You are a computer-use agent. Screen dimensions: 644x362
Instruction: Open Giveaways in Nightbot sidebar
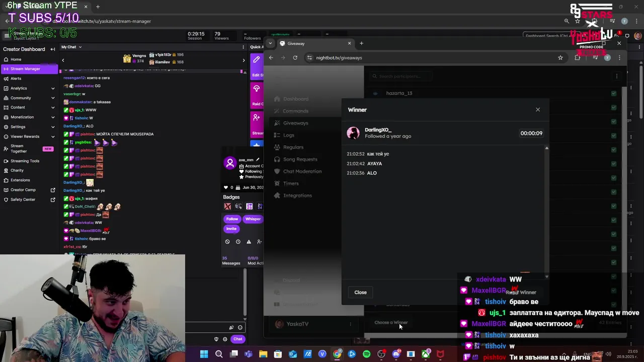295,123
